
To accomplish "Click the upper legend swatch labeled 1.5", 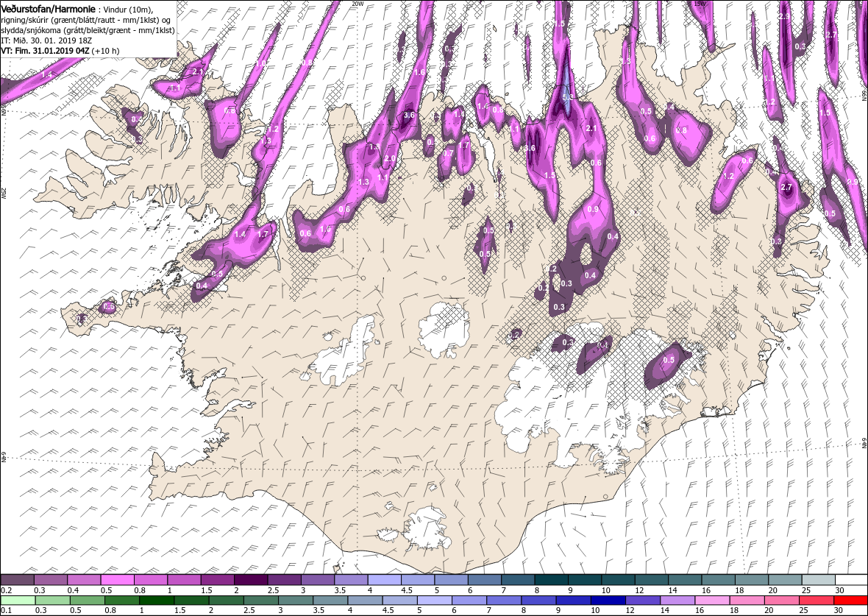I will tap(218, 580).
